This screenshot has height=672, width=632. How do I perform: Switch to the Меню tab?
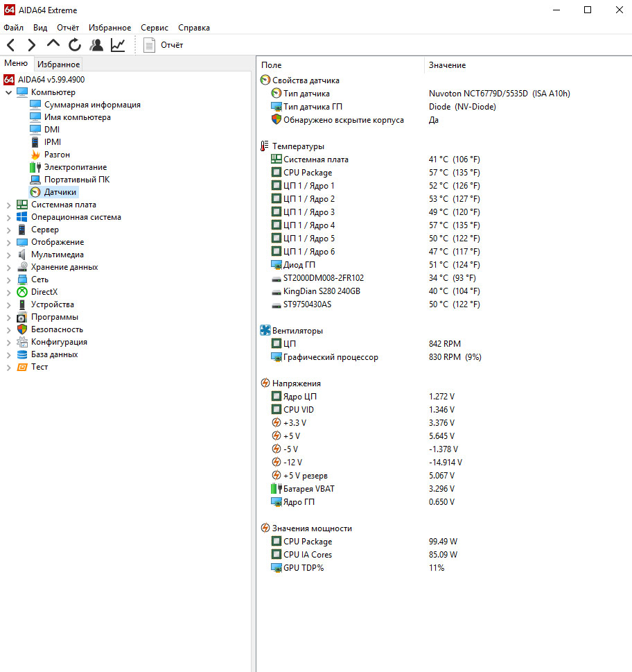coord(16,63)
